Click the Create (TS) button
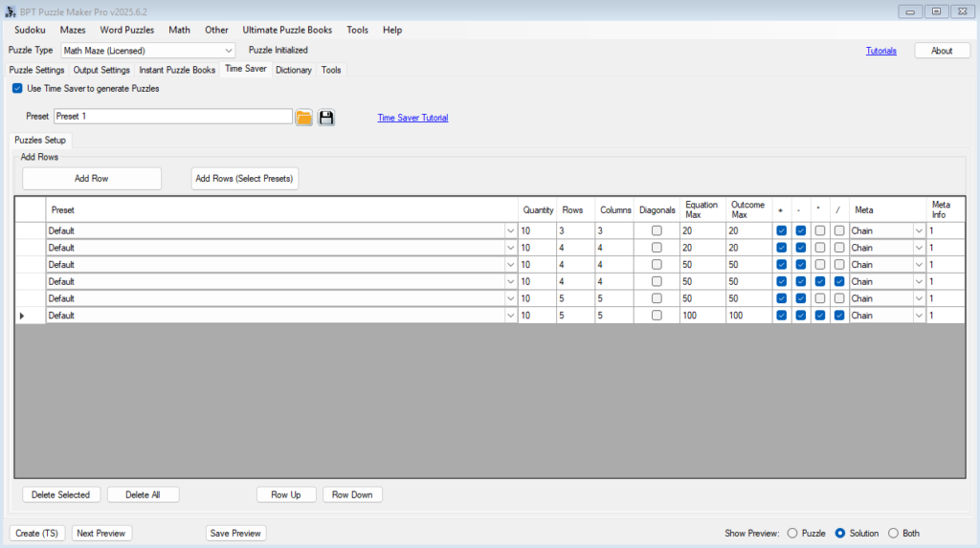 (x=37, y=534)
